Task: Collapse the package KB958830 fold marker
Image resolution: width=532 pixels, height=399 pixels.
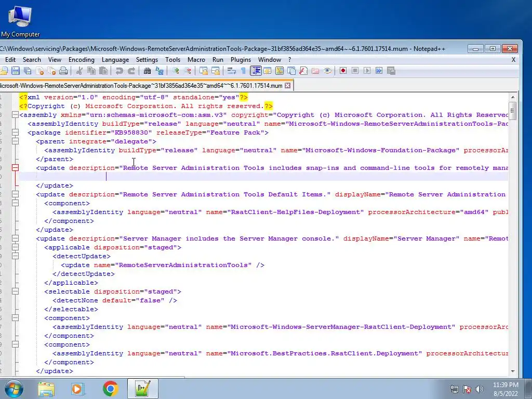Action: pyautogui.click(x=15, y=132)
